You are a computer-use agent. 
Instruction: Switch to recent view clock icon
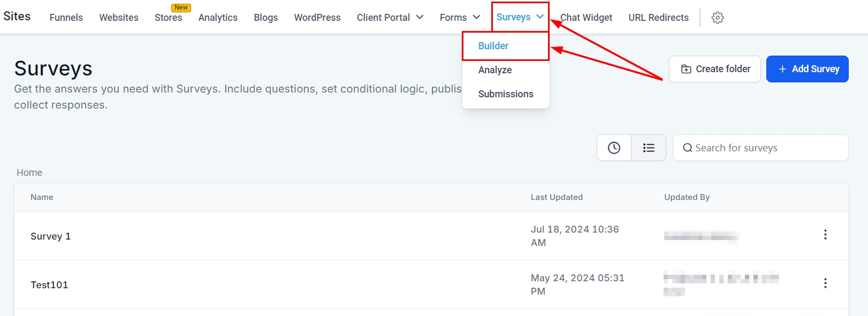coord(614,148)
